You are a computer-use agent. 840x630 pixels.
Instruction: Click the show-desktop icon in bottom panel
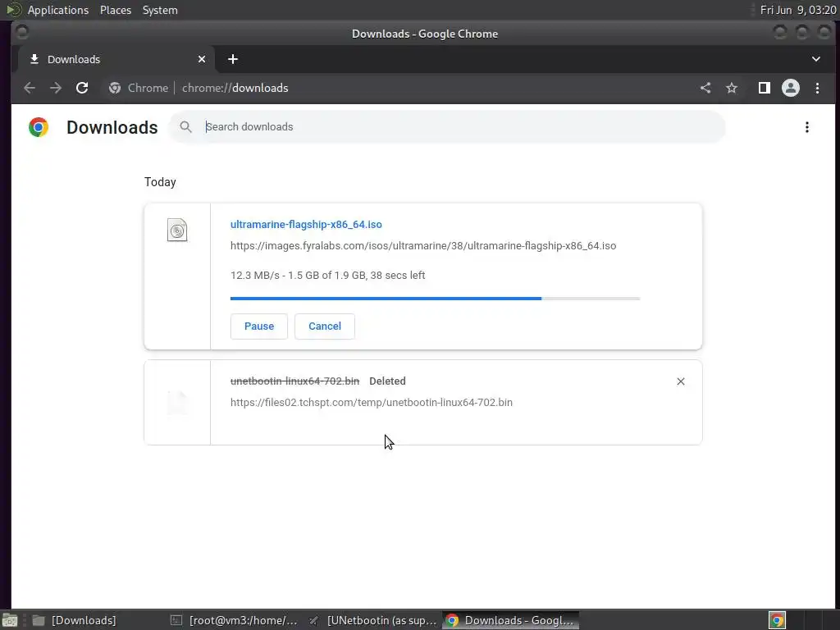click(10, 620)
